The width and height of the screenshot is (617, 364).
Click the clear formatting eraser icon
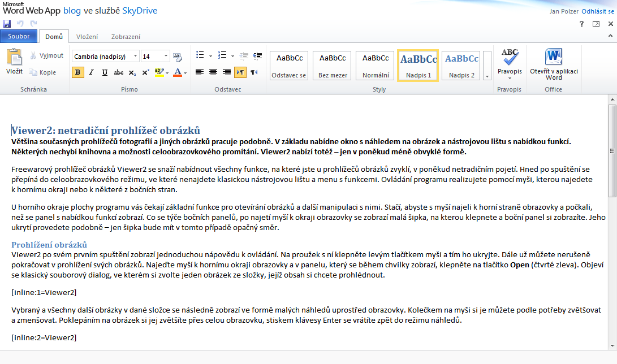click(178, 57)
